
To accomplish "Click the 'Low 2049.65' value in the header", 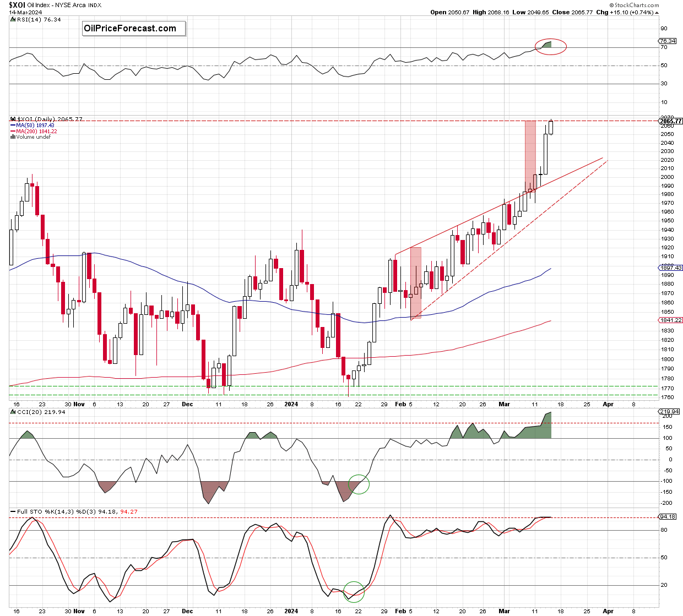I will (x=530, y=12).
